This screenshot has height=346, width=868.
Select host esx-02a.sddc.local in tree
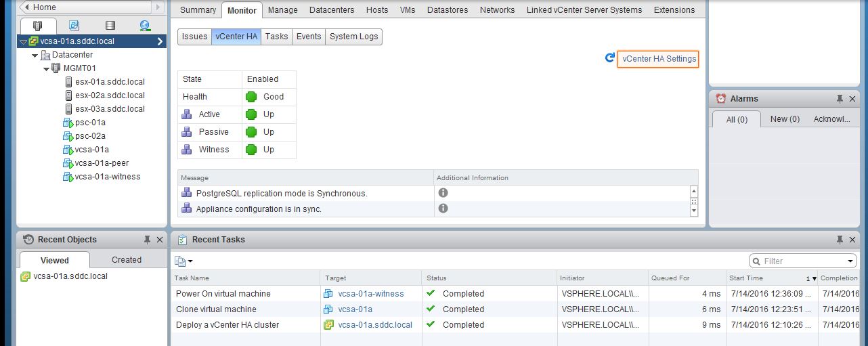[110, 95]
